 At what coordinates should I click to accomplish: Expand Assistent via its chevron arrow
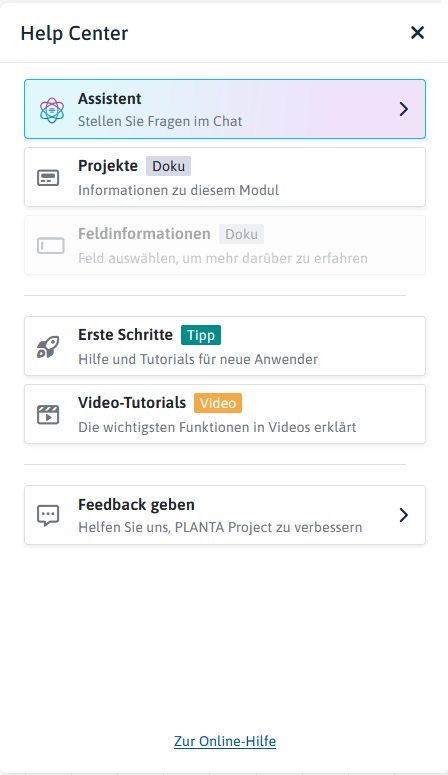point(404,109)
